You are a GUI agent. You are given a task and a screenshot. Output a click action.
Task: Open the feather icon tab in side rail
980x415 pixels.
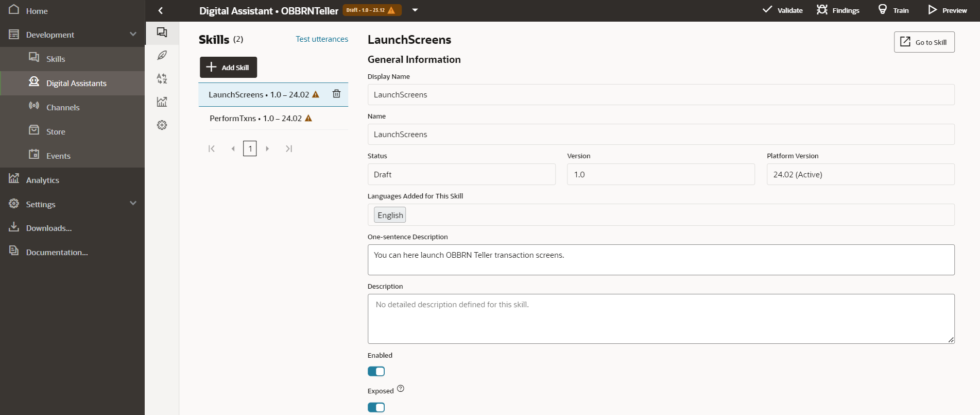click(162, 55)
